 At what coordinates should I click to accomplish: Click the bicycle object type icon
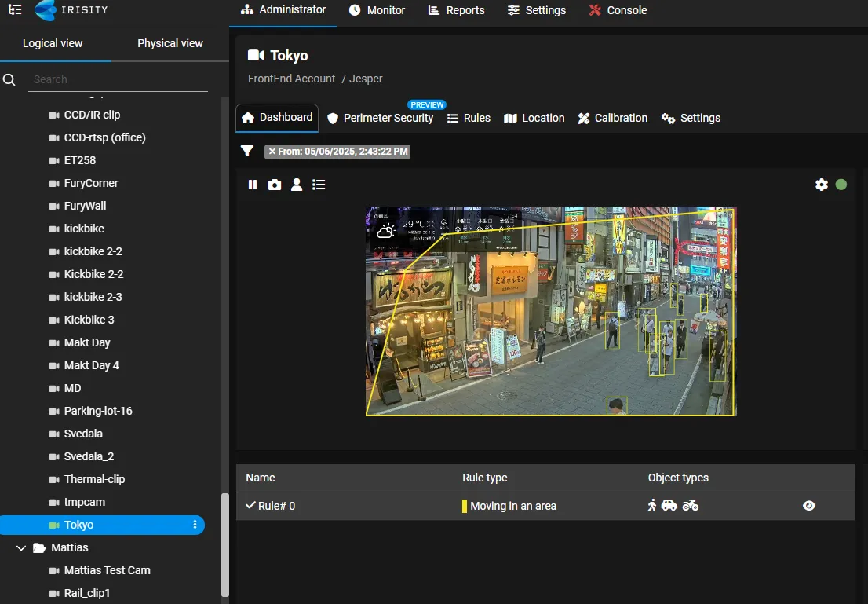click(691, 505)
